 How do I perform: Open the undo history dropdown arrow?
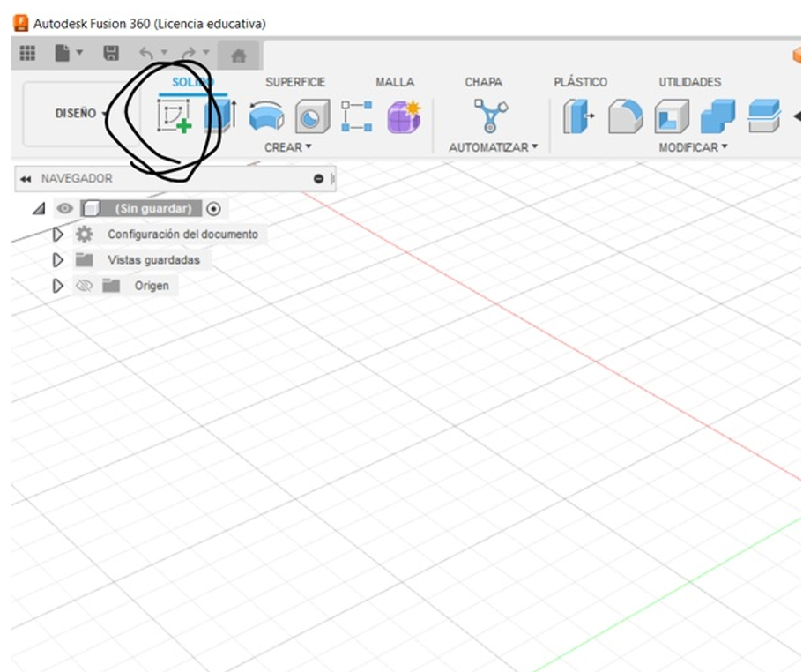pyautogui.click(x=164, y=52)
